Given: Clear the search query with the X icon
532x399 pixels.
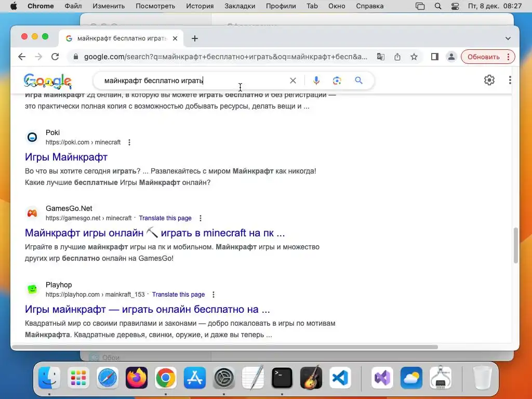Looking at the screenshot, I should [x=293, y=81].
